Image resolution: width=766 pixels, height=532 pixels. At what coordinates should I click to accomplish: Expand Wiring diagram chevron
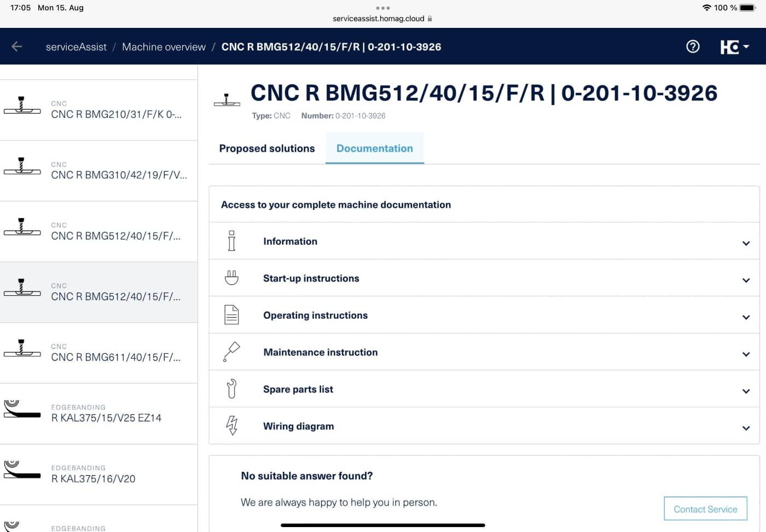coord(746,428)
